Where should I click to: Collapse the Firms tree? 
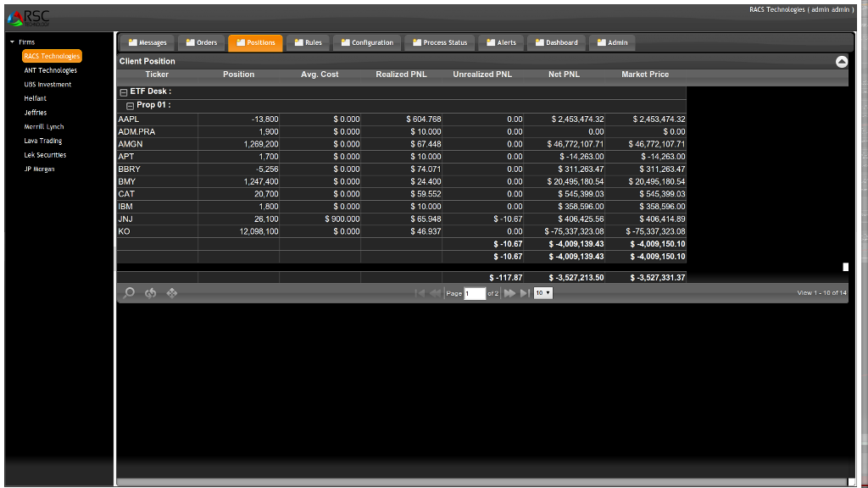click(x=12, y=42)
